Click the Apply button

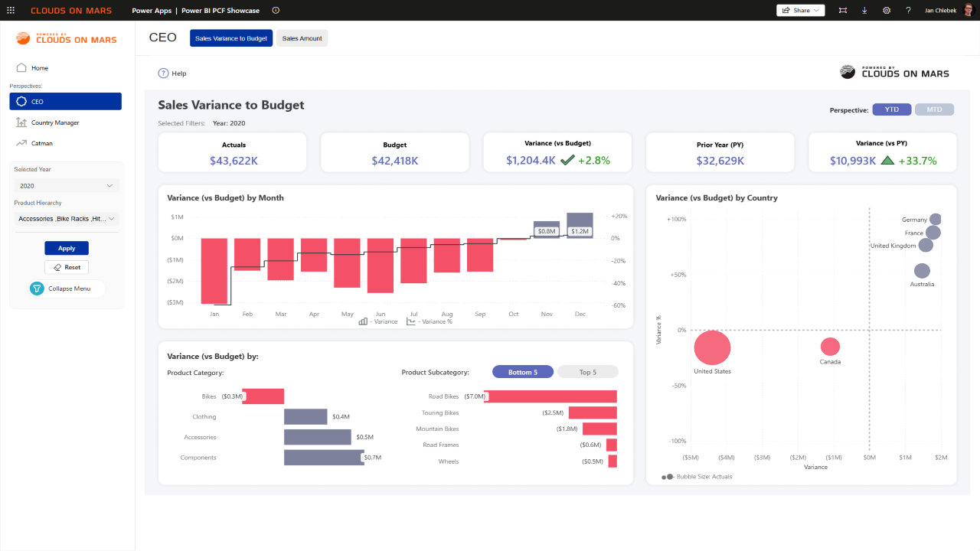pos(67,248)
